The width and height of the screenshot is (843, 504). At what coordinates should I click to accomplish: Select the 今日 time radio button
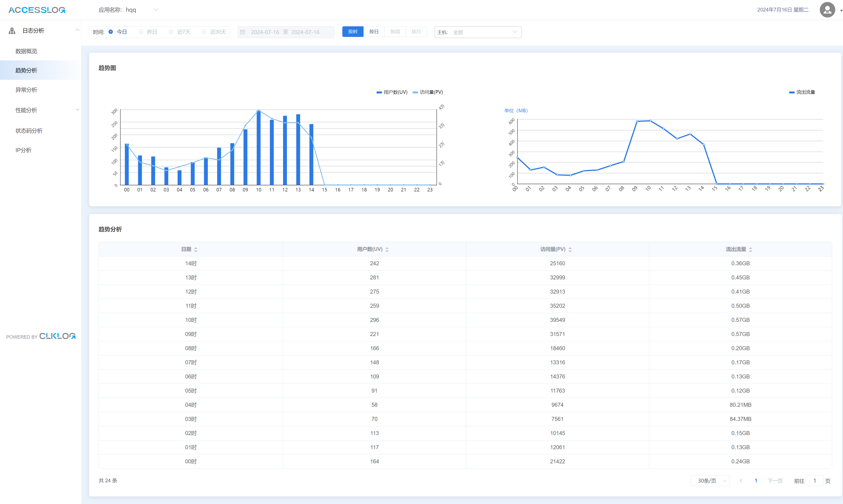tap(111, 32)
